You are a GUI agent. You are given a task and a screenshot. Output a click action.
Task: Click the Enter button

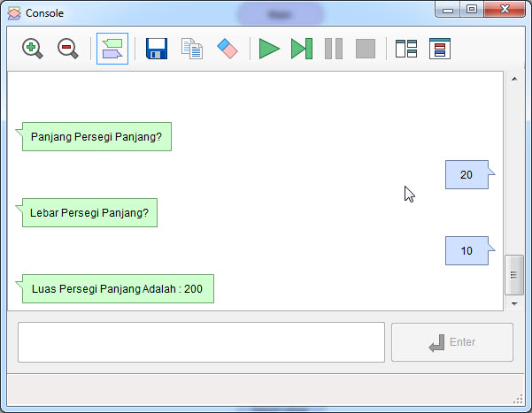[452, 342]
